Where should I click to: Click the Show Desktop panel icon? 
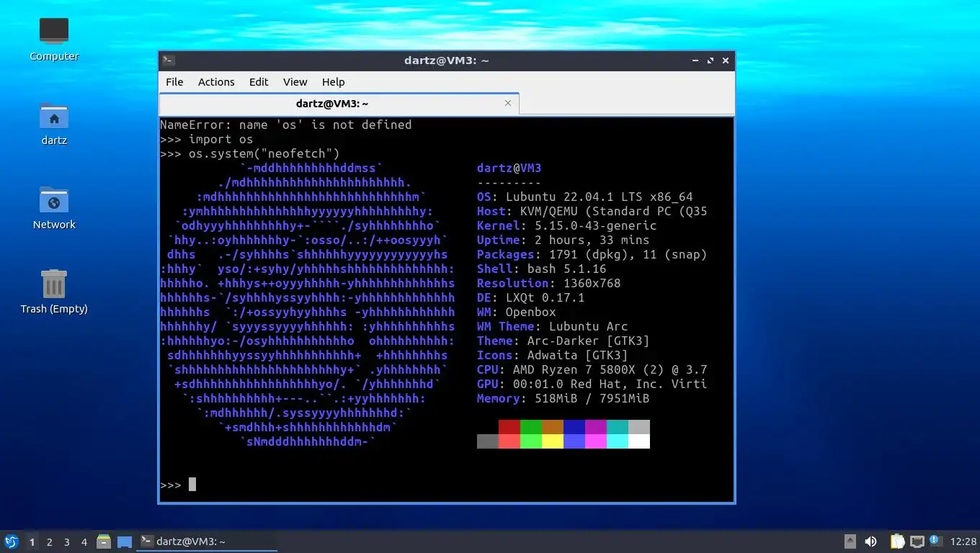click(125, 541)
